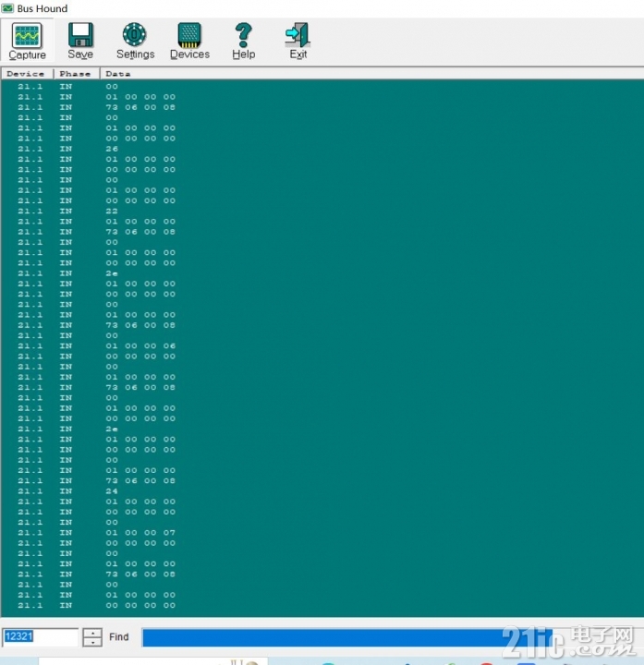Open the Capture view
Image resolution: width=644 pixels, height=665 pixels.
click(27, 41)
